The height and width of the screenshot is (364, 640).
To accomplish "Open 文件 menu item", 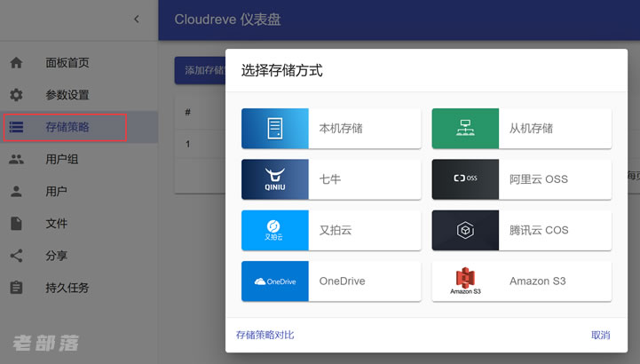I will [x=56, y=224].
